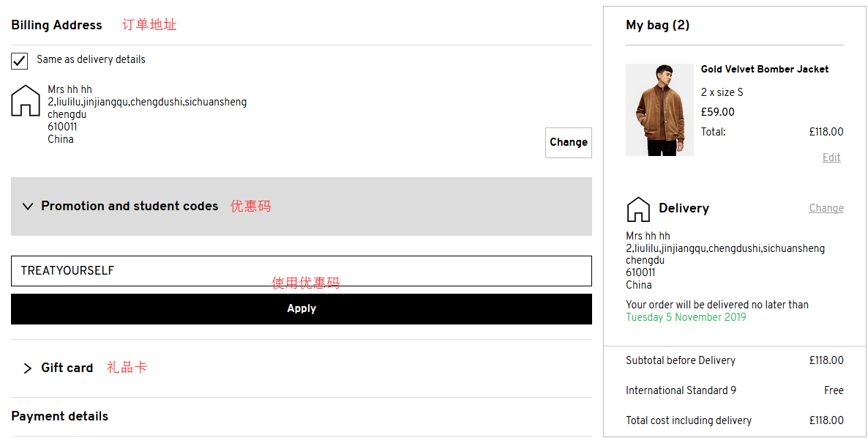
Task: Click the Edit link in bag
Action: pyautogui.click(x=831, y=157)
